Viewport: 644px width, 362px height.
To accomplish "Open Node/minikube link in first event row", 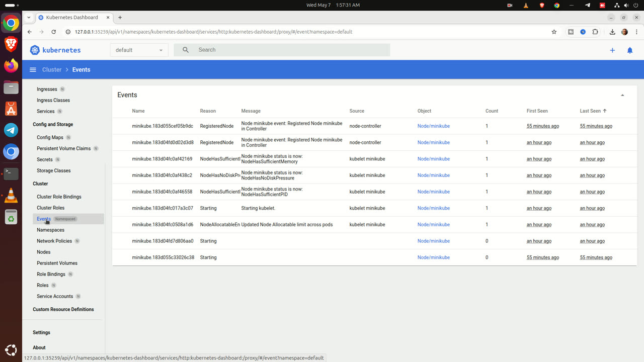I will [x=434, y=126].
